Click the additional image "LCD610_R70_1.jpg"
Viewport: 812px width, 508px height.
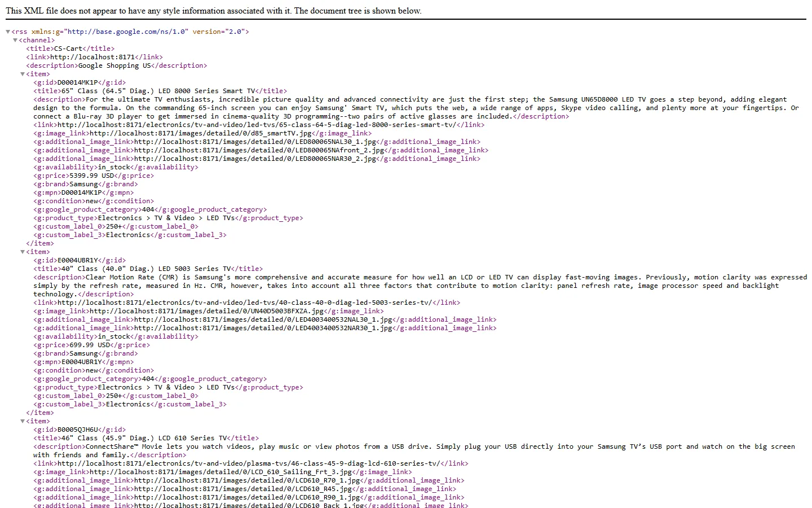[247, 480]
